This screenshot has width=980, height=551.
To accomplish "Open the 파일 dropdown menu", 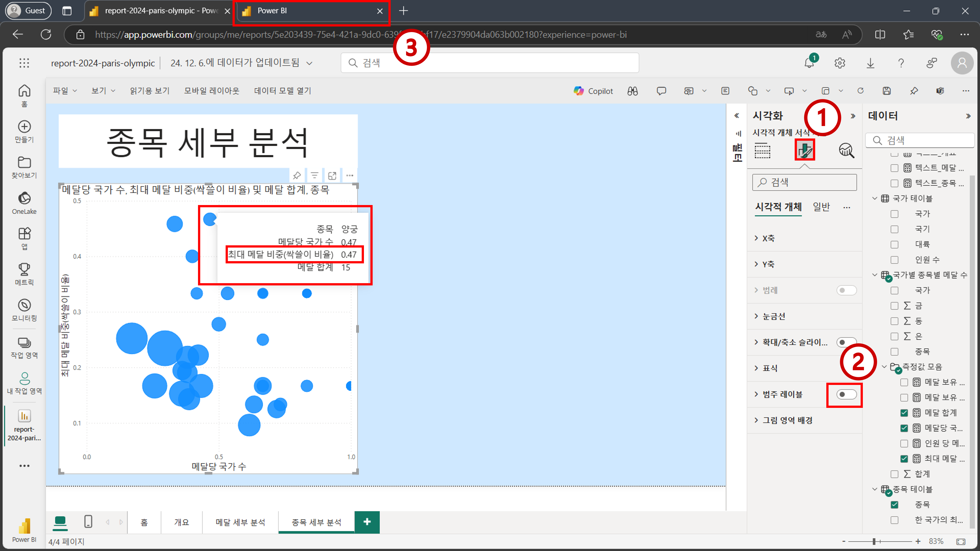I will [65, 91].
